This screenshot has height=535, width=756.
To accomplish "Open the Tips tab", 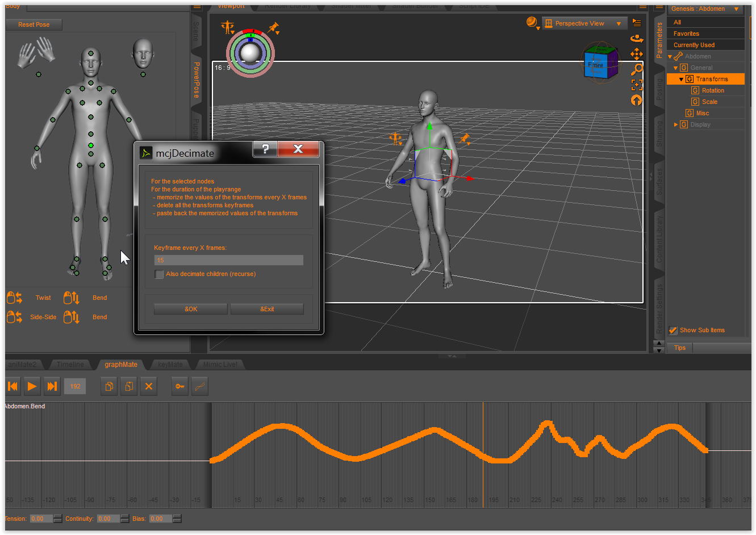I will coord(680,348).
